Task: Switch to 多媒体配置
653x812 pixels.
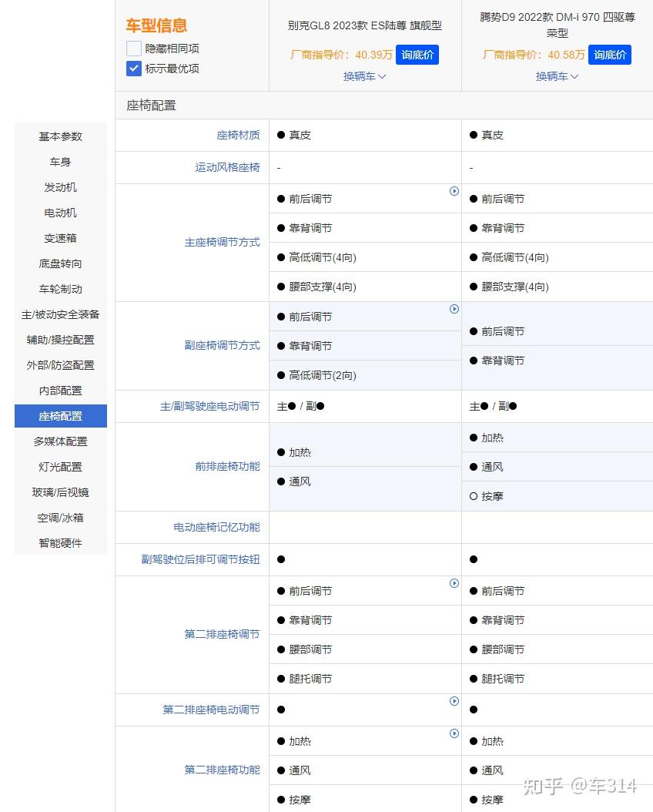Action: coord(60,441)
